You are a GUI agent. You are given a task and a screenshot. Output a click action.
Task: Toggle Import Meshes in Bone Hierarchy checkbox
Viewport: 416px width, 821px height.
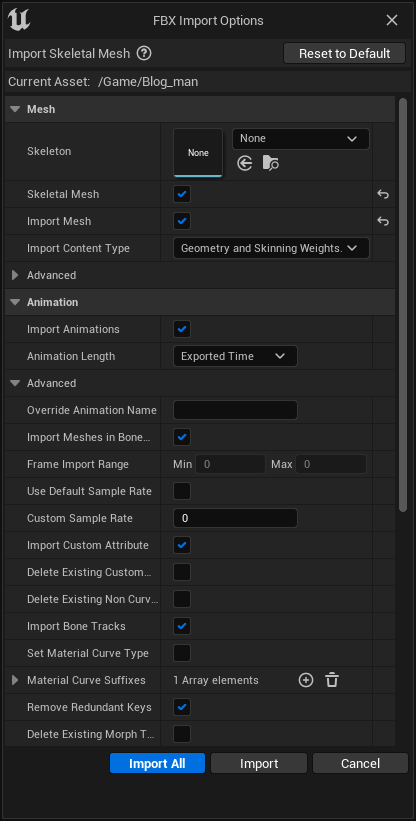click(x=182, y=437)
